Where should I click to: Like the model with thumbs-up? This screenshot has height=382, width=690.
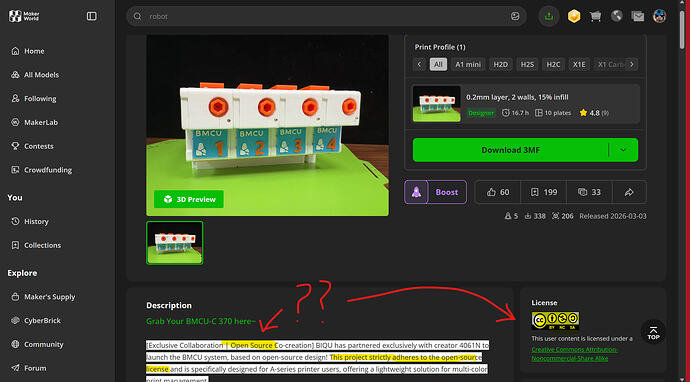point(498,192)
